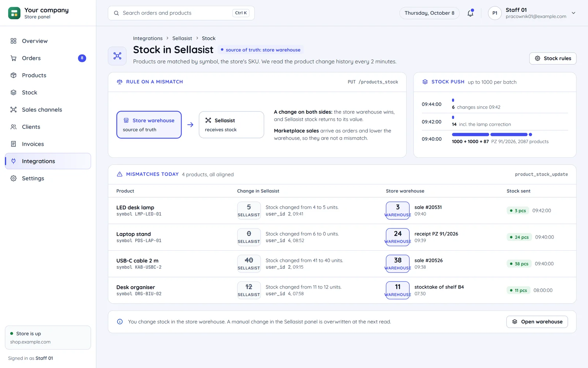The image size is (588, 368).
Task: Click the P1 staff avatar
Action: pyautogui.click(x=495, y=13)
